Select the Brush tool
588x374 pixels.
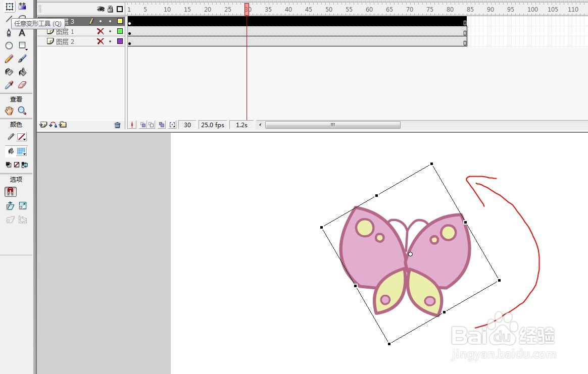click(22, 59)
